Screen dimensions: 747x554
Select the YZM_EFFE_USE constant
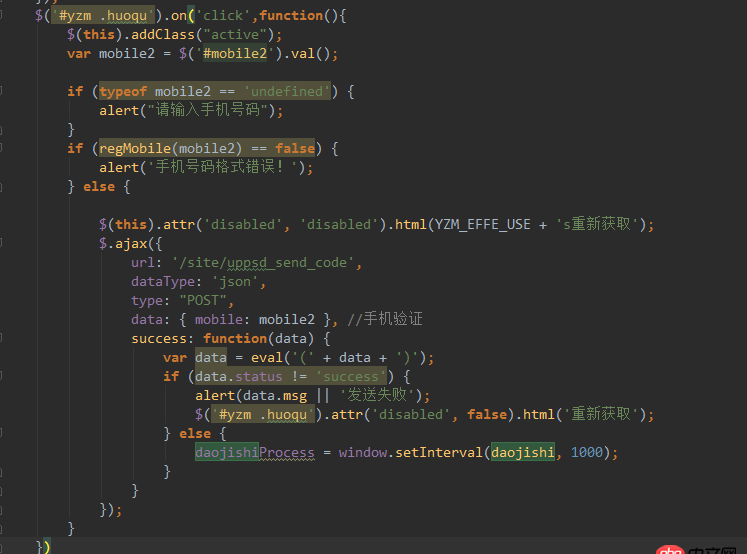[483, 224]
